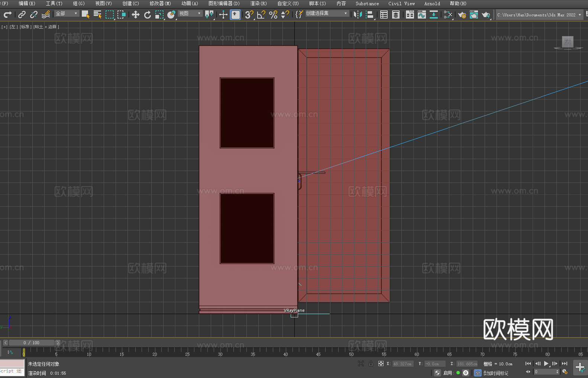Toggle the Angle Snap button
This screenshot has height=378, width=588.
(x=261, y=14)
